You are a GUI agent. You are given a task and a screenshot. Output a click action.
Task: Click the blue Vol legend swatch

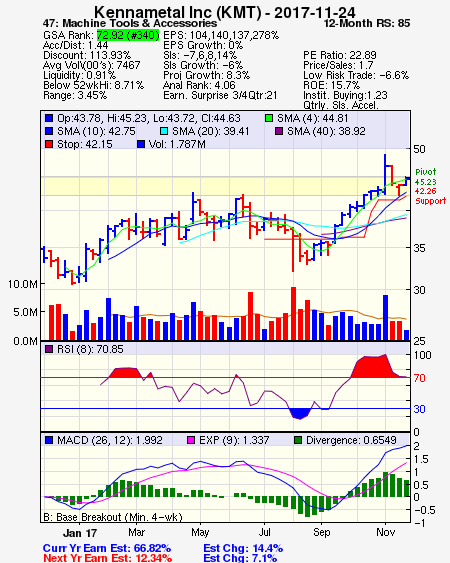(141, 144)
